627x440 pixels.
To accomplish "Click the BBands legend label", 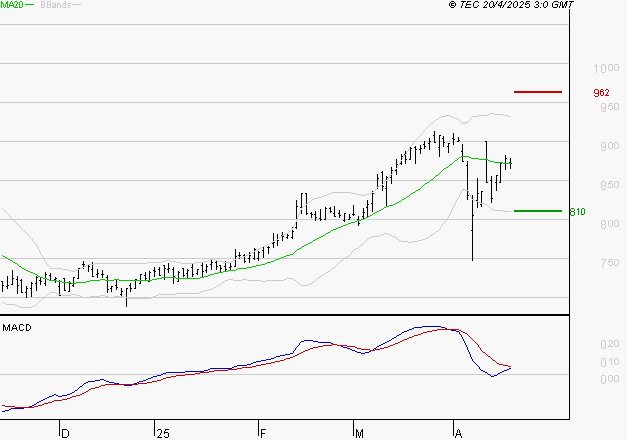I will tap(56, 5).
